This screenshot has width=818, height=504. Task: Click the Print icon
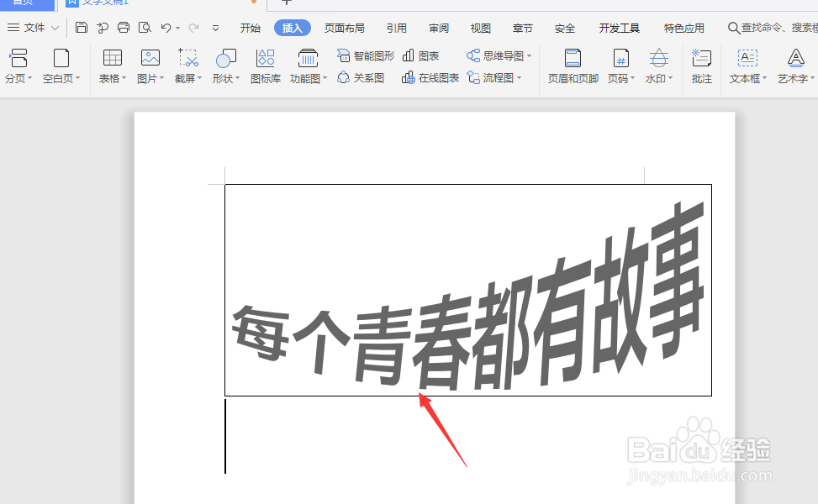124,28
